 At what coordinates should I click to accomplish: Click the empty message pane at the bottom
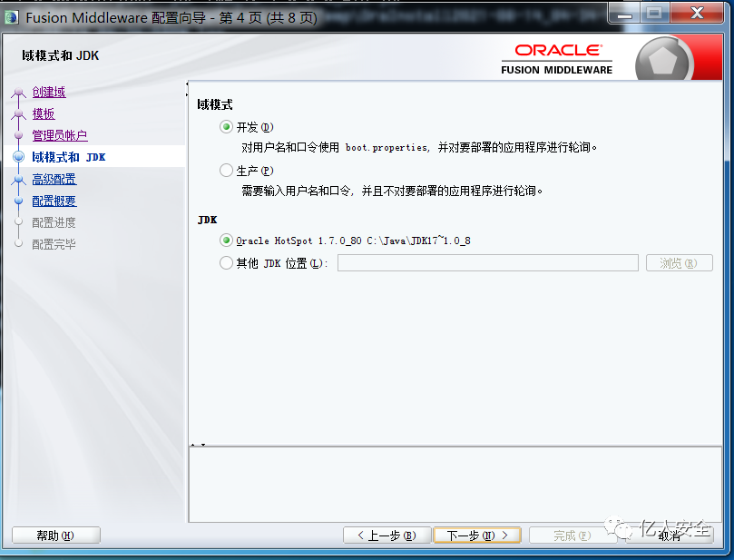point(455,484)
